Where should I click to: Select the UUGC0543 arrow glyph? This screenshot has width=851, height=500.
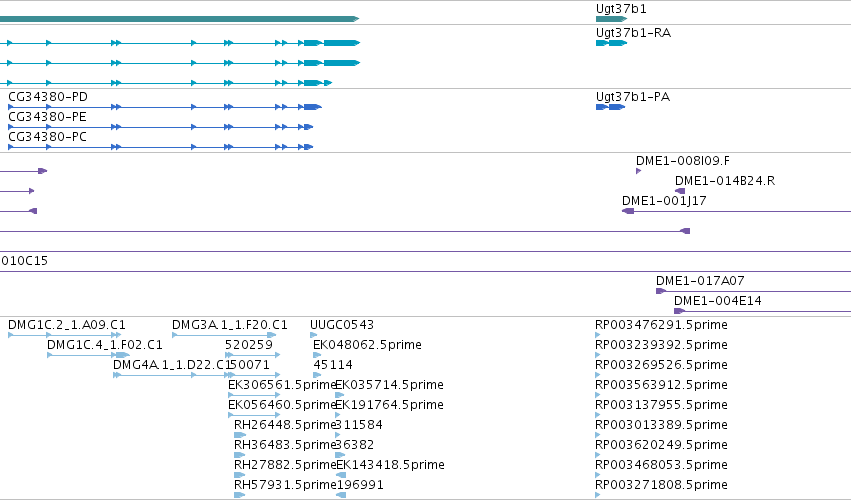(313, 335)
